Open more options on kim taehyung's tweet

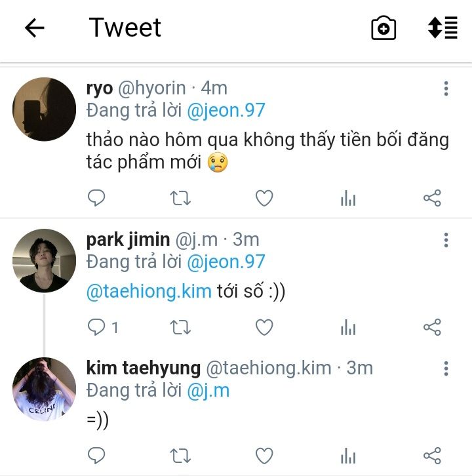446,368
